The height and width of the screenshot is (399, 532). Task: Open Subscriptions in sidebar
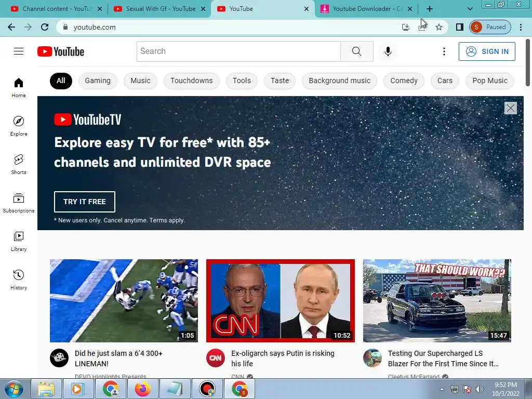coord(19,203)
